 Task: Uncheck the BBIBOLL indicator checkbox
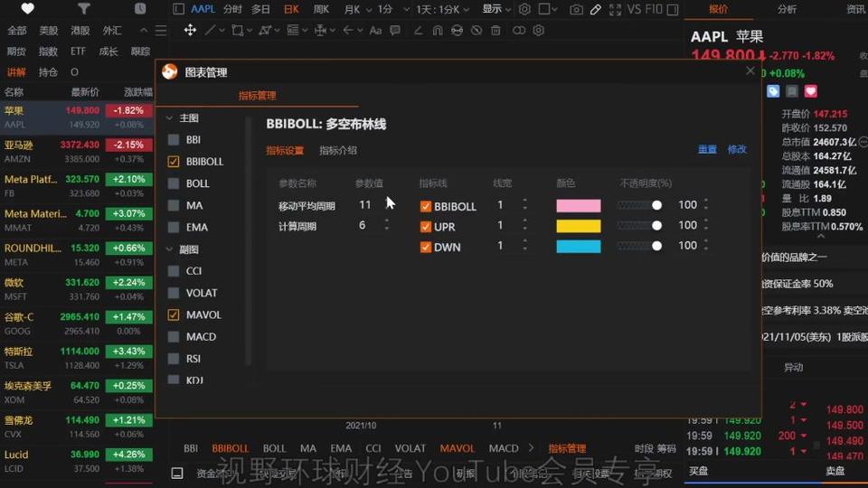pos(174,162)
